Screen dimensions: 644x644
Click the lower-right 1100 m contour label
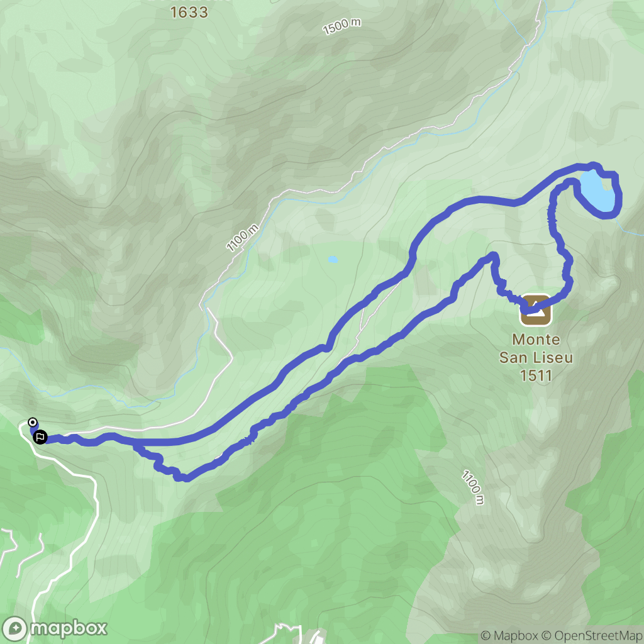click(x=473, y=487)
